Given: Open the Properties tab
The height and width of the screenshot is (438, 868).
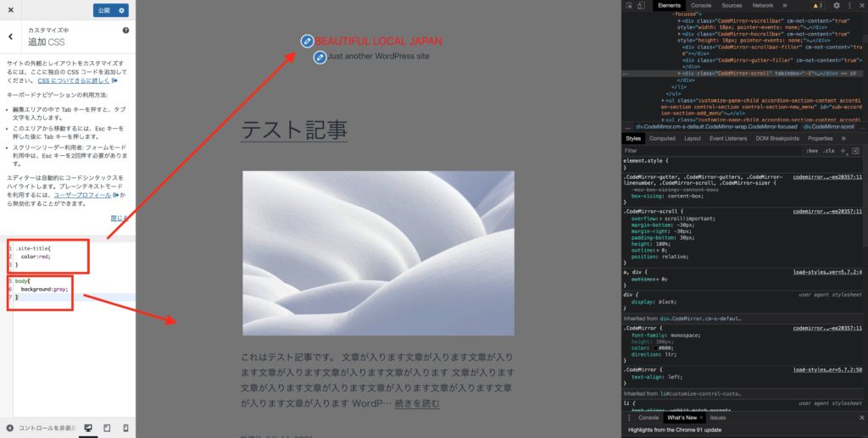Looking at the screenshot, I should [x=820, y=139].
